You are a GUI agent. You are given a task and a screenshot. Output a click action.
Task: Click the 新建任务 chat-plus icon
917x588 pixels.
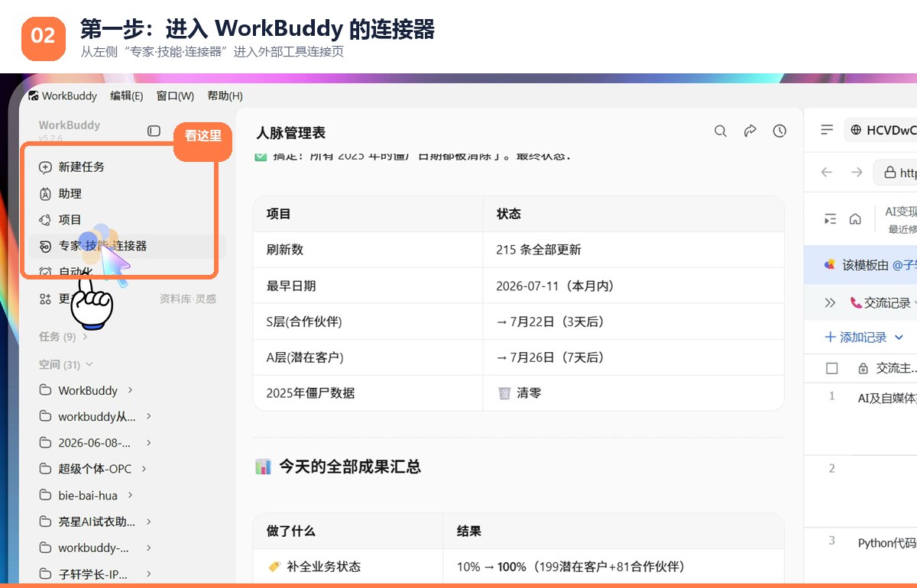pos(46,167)
